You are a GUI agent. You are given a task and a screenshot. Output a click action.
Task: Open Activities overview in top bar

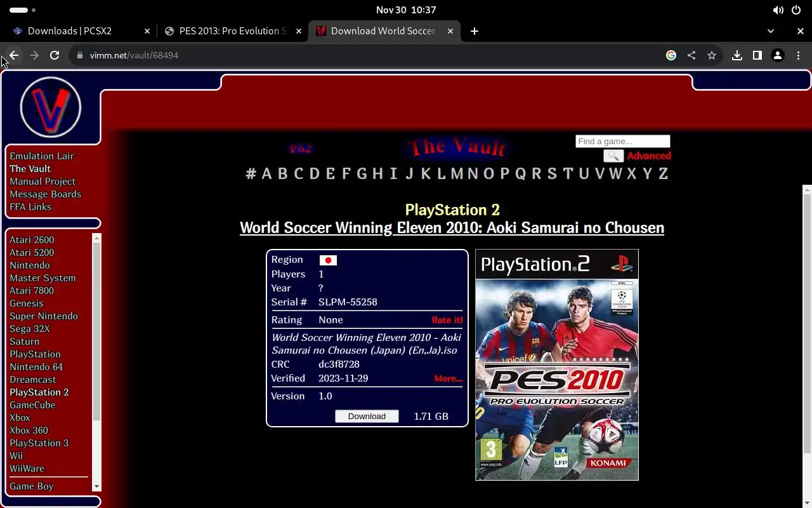(x=23, y=10)
